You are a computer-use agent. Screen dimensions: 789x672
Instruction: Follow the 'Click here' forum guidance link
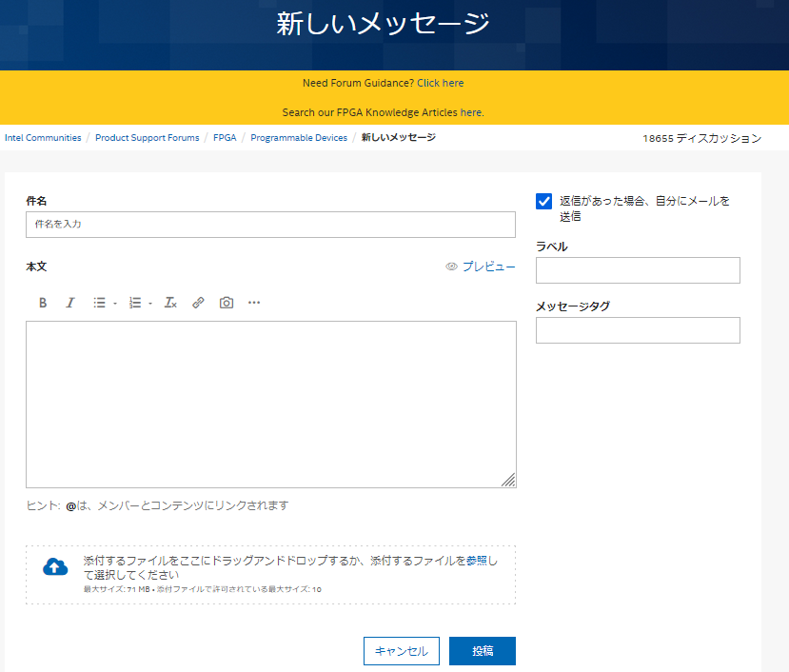point(441,83)
